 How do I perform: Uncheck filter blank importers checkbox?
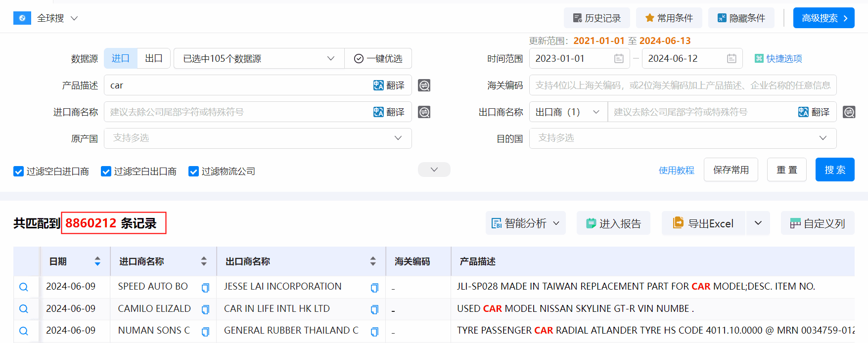19,171
